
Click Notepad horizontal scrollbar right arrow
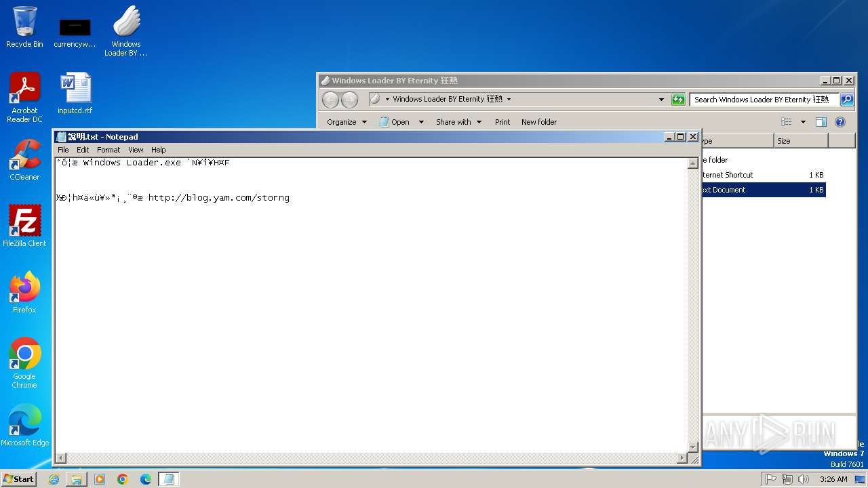pos(682,459)
